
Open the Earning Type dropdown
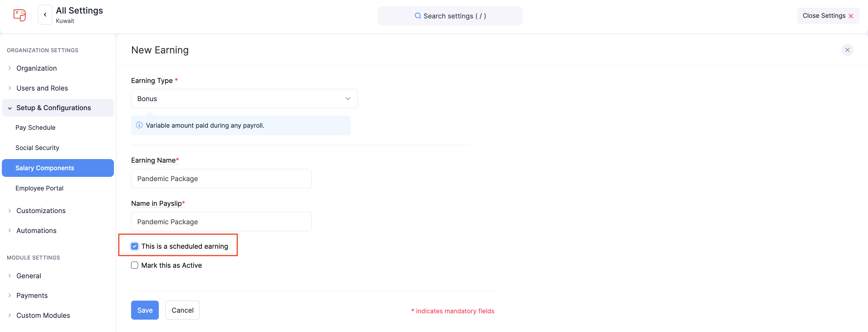[244, 98]
